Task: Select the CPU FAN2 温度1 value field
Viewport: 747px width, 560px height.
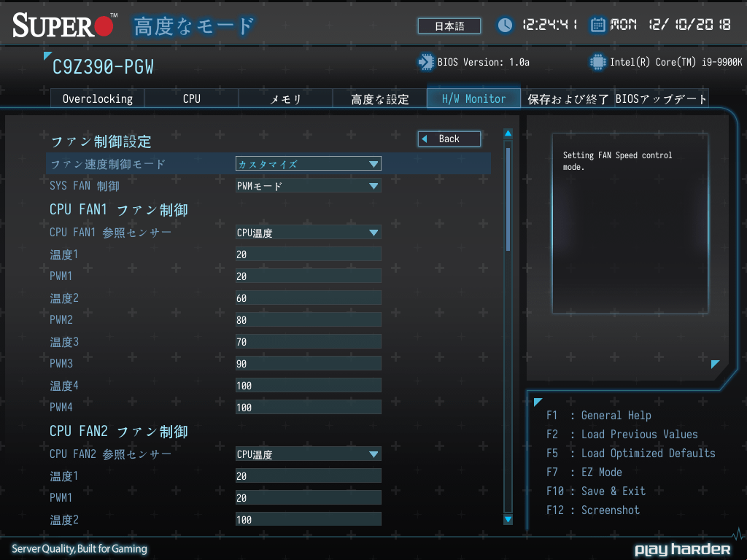Action: tap(309, 476)
